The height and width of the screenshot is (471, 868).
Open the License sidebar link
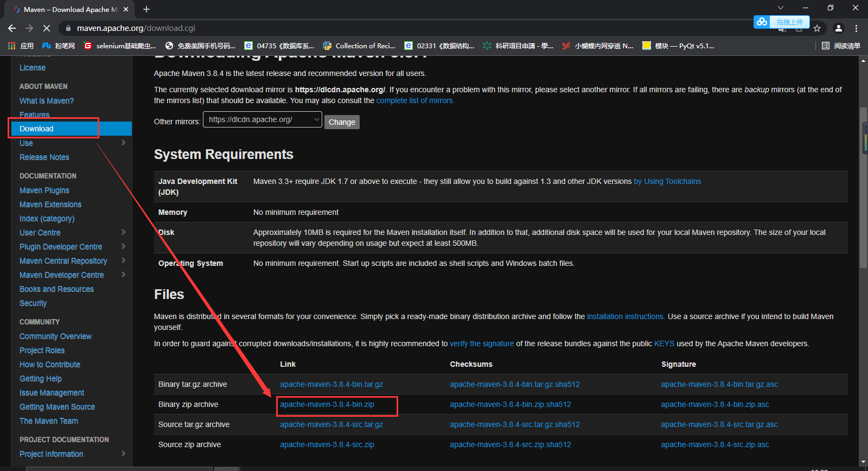pyautogui.click(x=33, y=68)
